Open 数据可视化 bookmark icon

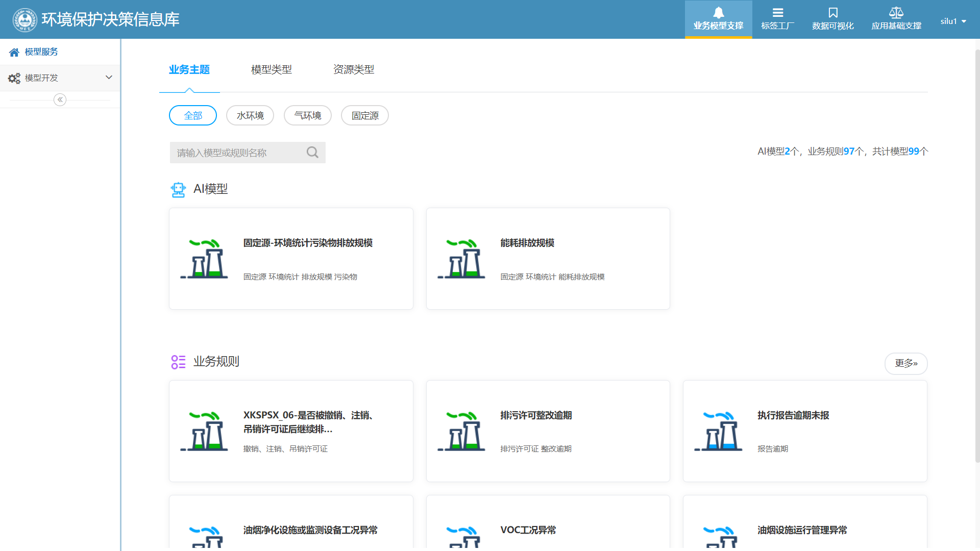coord(832,13)
